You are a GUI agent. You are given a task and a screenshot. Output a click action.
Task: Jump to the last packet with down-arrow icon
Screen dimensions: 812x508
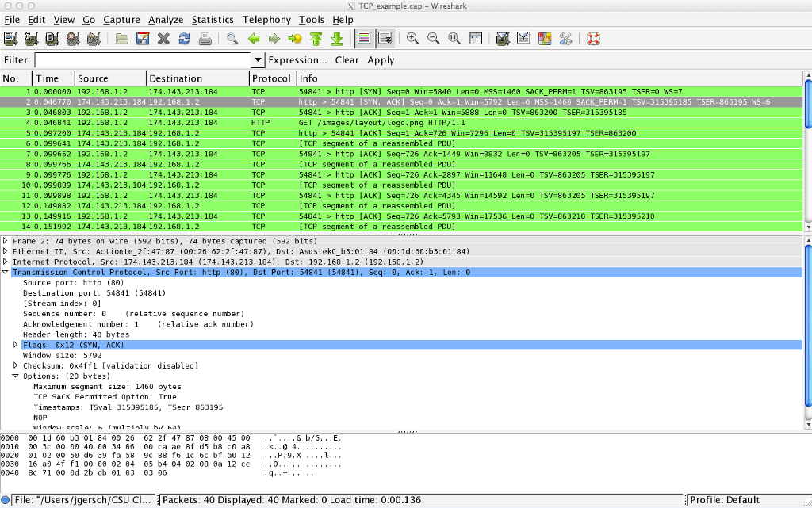click(335, 38)
